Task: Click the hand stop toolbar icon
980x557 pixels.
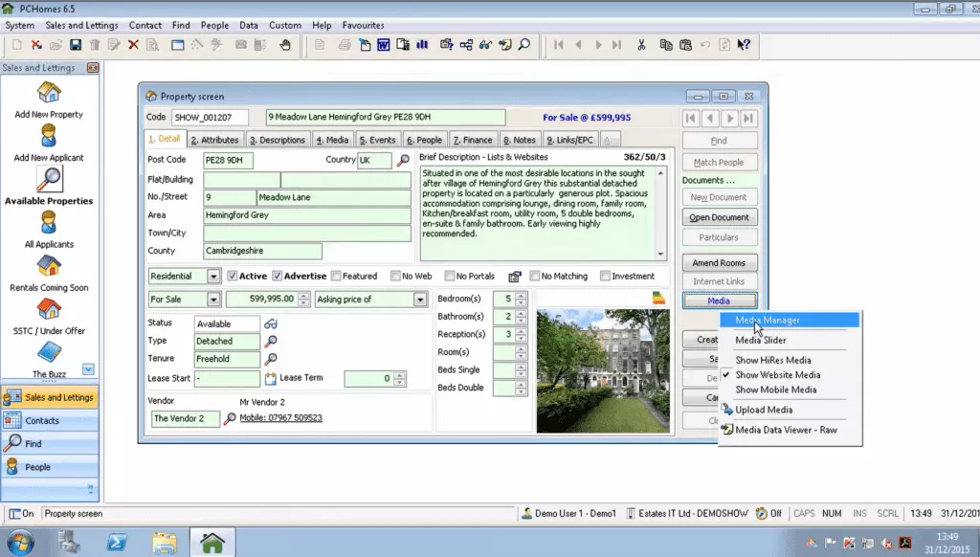Action: click(x=285, y=45)
